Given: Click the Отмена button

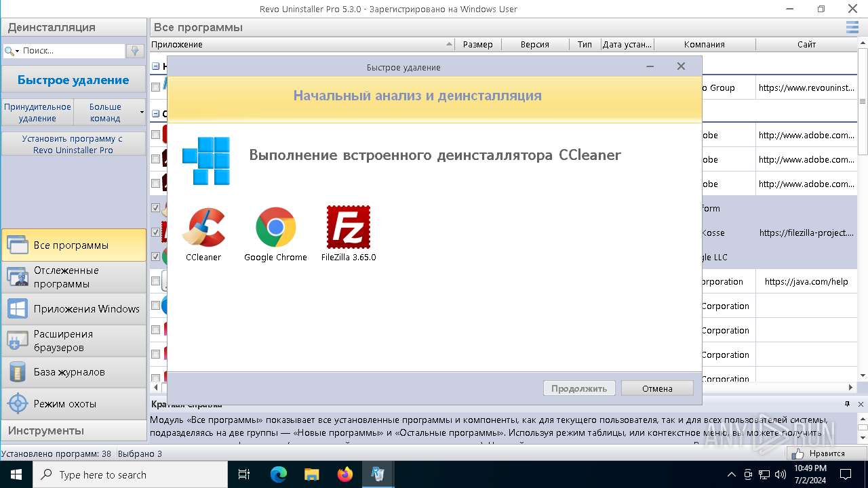Looking at the screenshot, I should pos(657,388).
